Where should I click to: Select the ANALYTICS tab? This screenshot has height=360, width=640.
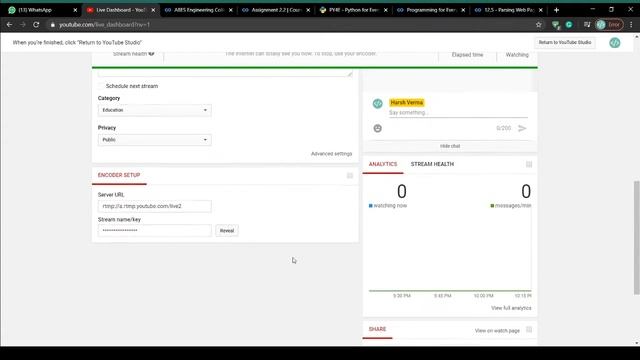pos(383,164)
